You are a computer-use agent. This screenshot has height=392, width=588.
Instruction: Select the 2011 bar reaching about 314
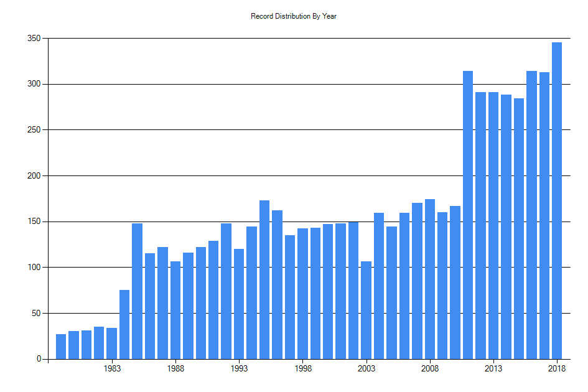[x=468, y=215]
